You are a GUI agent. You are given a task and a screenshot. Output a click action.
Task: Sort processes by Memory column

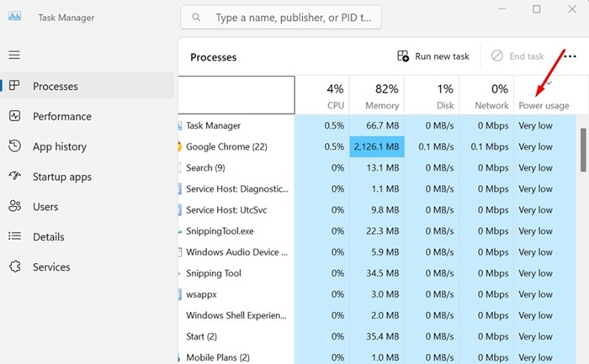375,96
